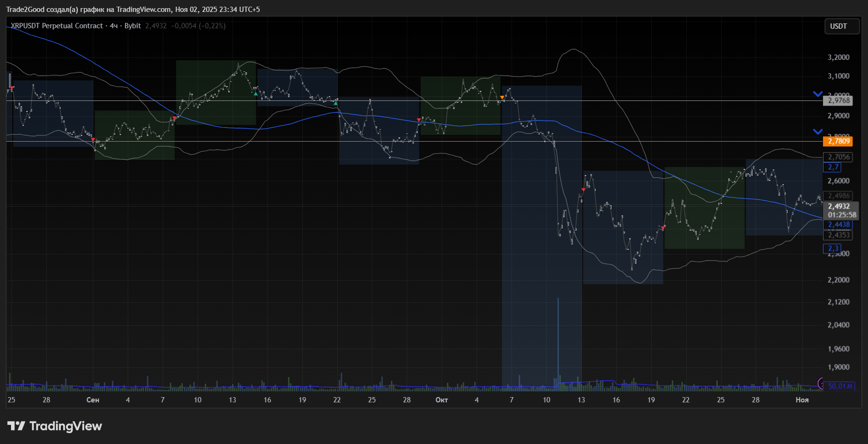The height and width of the screenshot is (444, 868).
Task: Click the red arrow marker near September 28
Action: (419, 120)
